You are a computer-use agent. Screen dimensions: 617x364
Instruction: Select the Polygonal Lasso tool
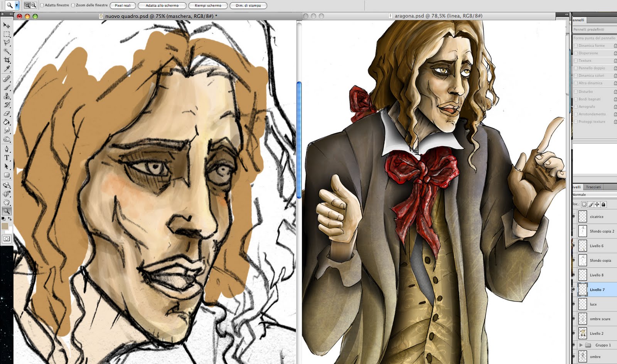[x=7, y=43]
